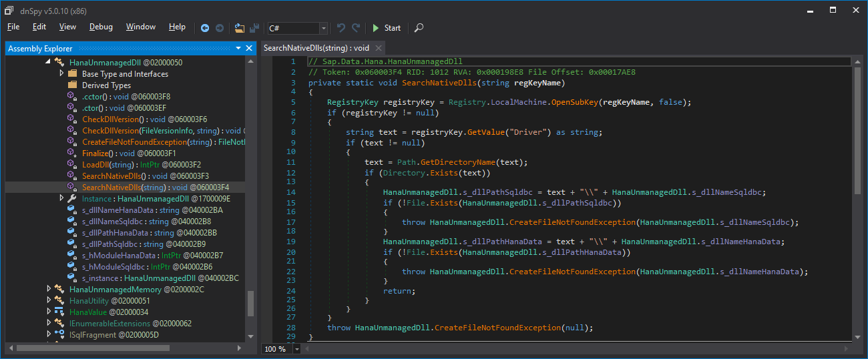This screenshot has width=868, height=359.
Task: Select SearchNativeDlls() : void method
Action: pos(146,175)
